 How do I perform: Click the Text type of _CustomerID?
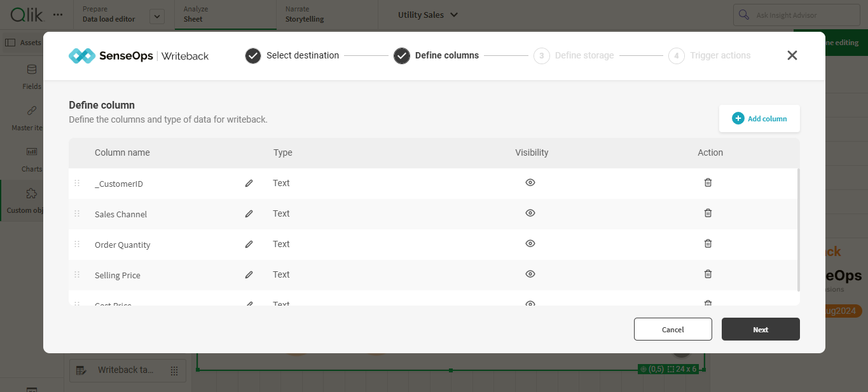click(281, 183)
